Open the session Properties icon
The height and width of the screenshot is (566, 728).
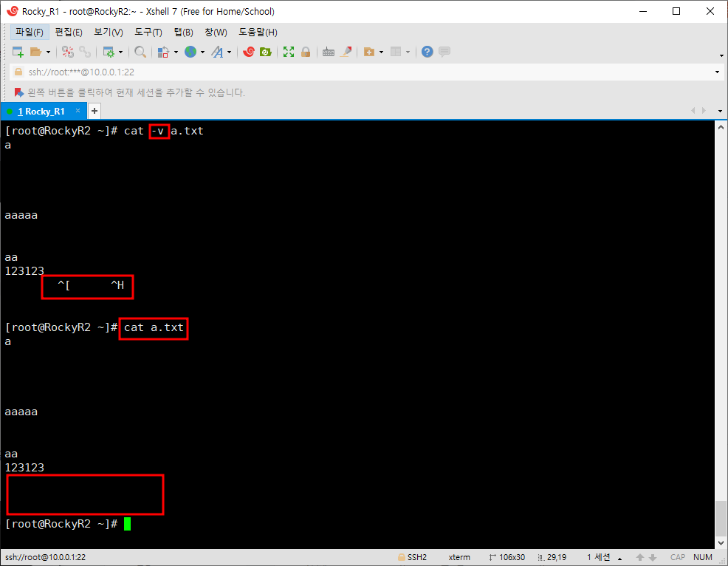tap(109, 52)
